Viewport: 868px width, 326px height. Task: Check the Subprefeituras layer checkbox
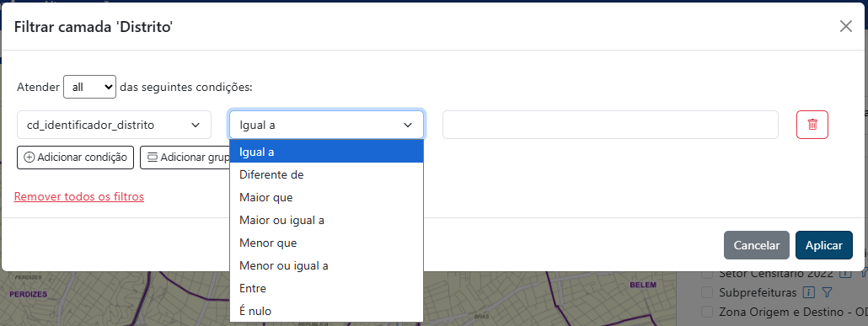[707, 292]
